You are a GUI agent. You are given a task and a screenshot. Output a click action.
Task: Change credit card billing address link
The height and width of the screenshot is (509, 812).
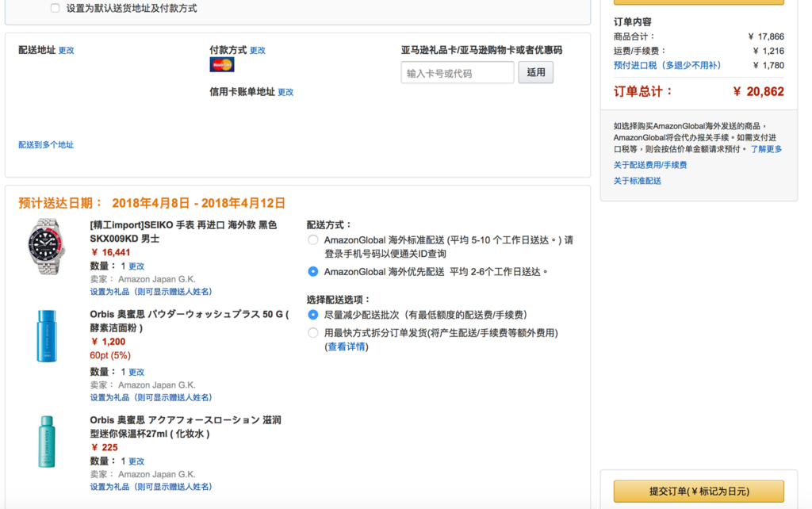tap(285, 92)
